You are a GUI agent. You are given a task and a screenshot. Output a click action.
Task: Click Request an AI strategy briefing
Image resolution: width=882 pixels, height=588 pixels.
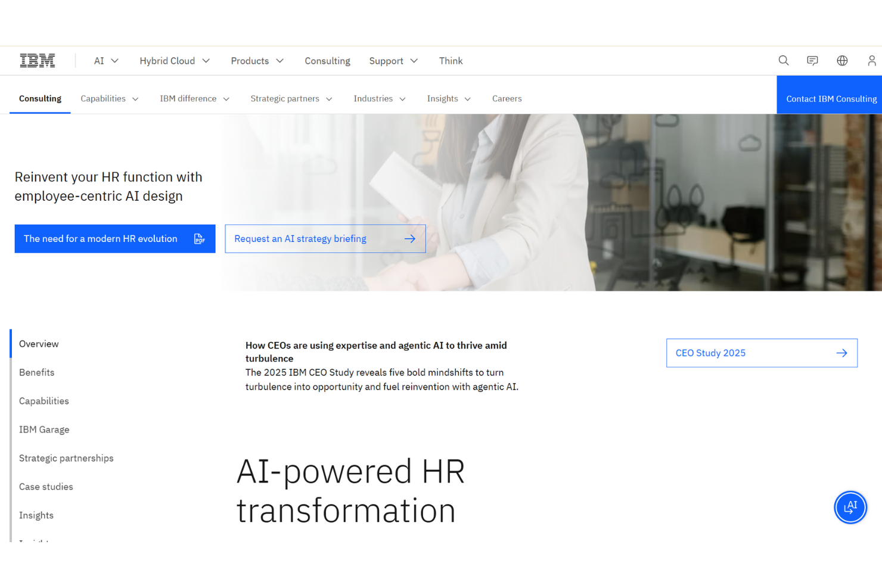(x=325, y=238)
